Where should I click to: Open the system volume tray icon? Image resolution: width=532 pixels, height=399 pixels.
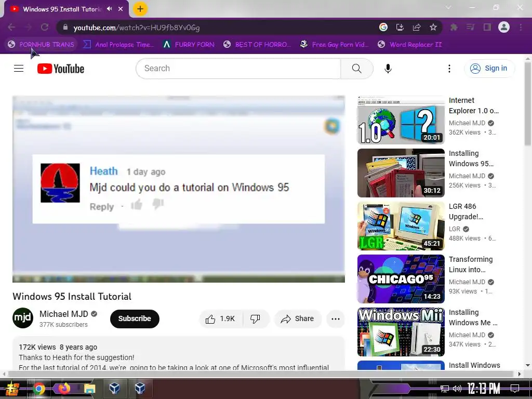pyautogui.click(x=457, y=389)
